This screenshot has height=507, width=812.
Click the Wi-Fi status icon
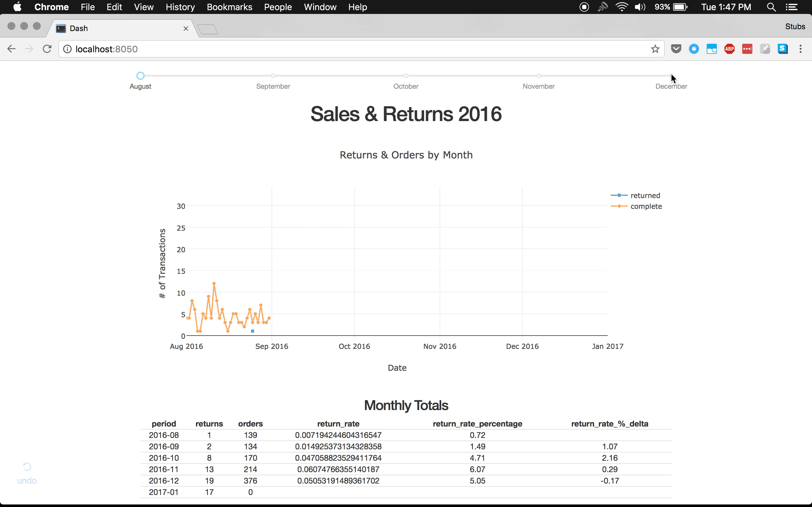coord(621,7)
